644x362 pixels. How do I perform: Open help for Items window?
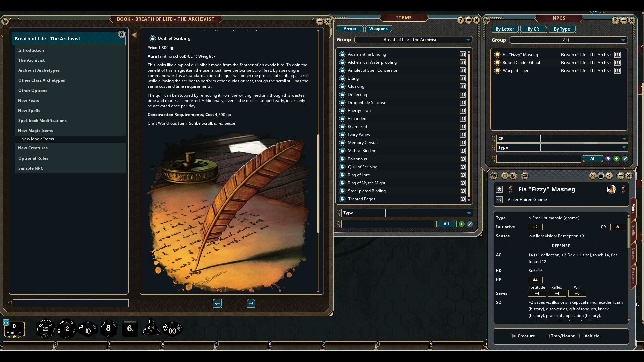point(461,20)
